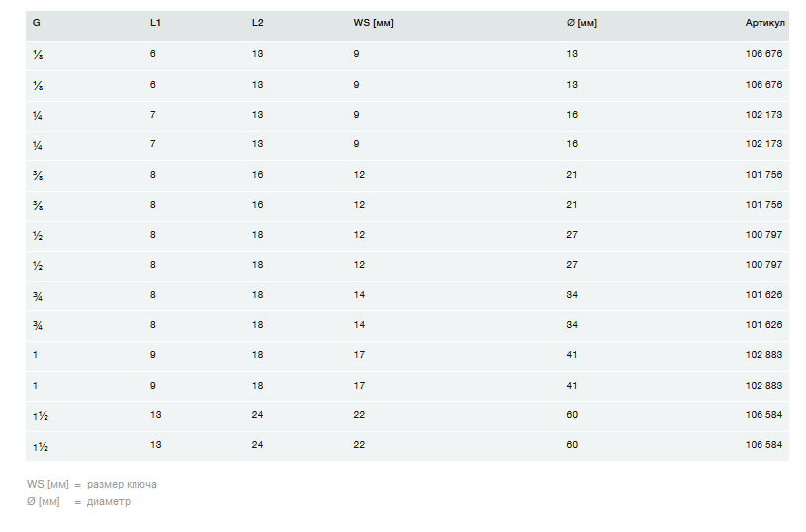Screen dimensions: 806x532
Task: Click the 'диаметр' legend text
Action: pos(108,502)
